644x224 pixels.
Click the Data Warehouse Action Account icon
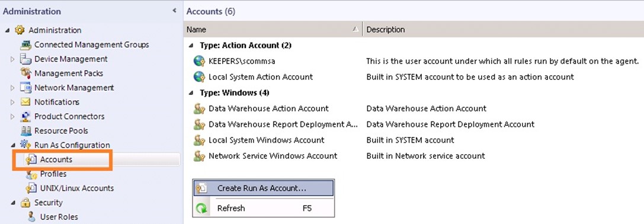click(x=199, y=109)
